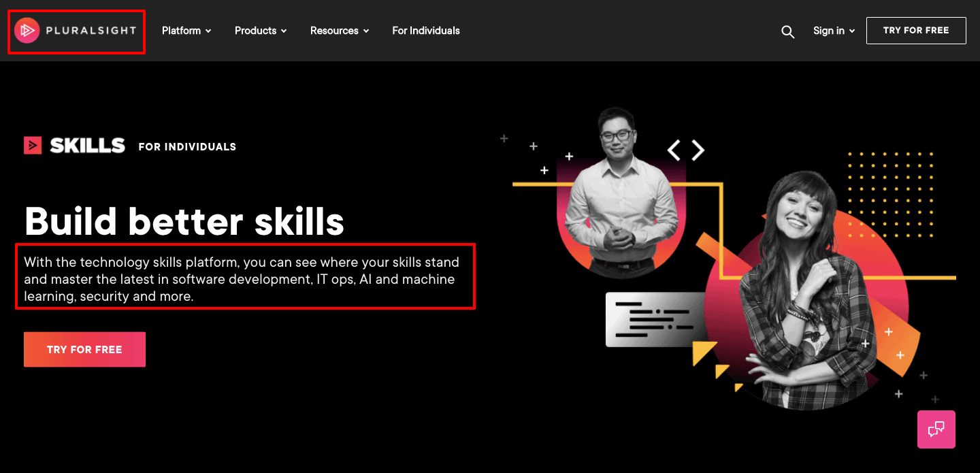Expand the Platform dropdown menu
The height and width of the screenshot is (473, 980).
click(186, 31)
